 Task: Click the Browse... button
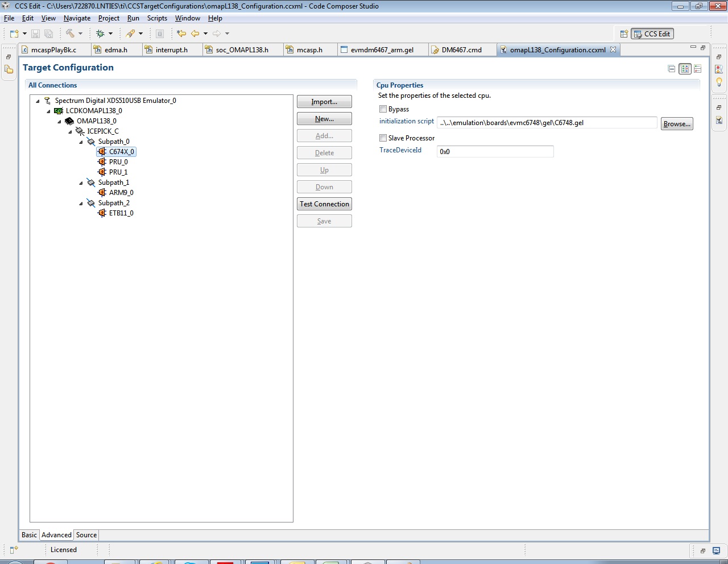coord(677,124)
